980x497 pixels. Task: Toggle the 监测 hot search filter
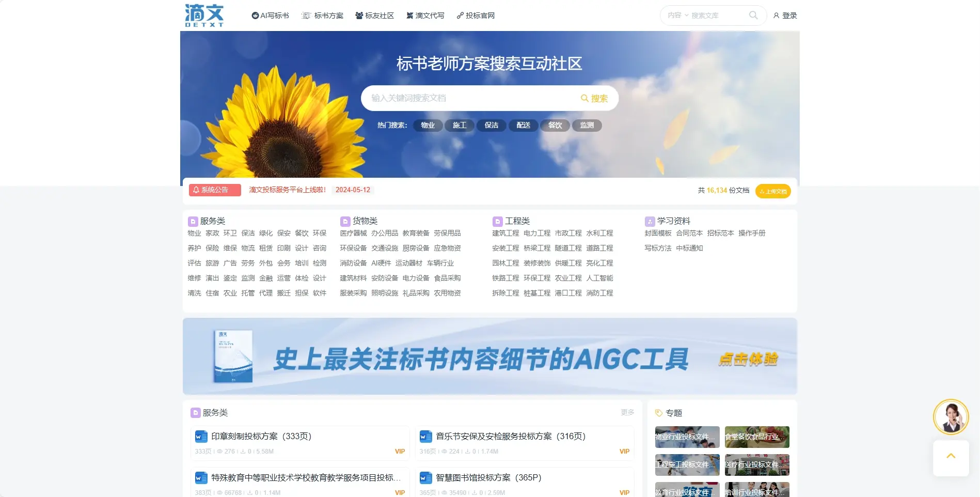[587, 125]
